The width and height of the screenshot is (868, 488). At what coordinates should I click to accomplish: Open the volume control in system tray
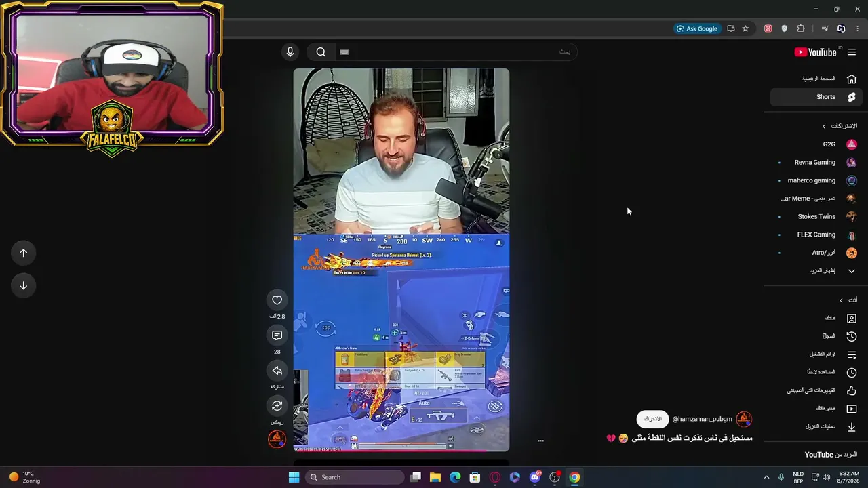pos(826,477)
